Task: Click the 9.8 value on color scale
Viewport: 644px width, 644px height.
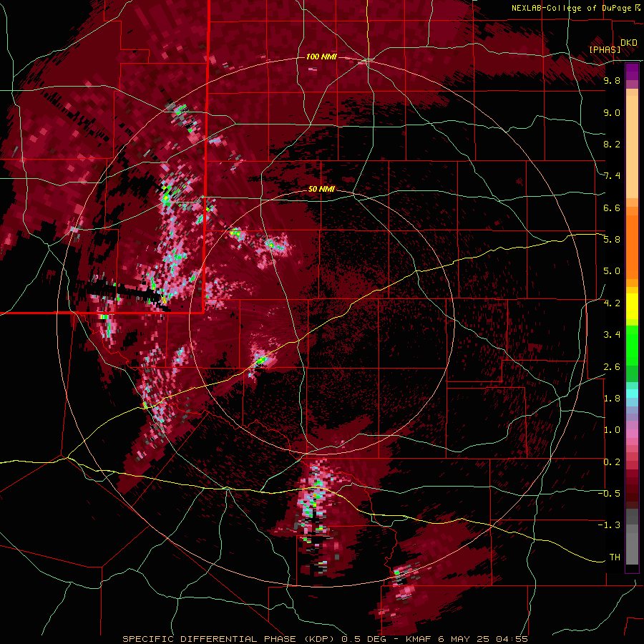Action: [612, 81]
